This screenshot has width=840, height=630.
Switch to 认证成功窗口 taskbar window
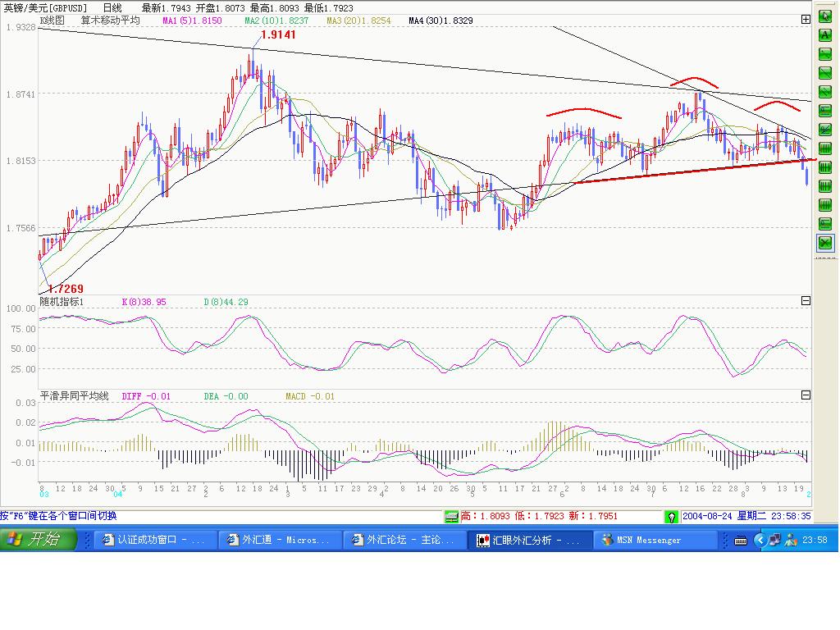[155, 540]
